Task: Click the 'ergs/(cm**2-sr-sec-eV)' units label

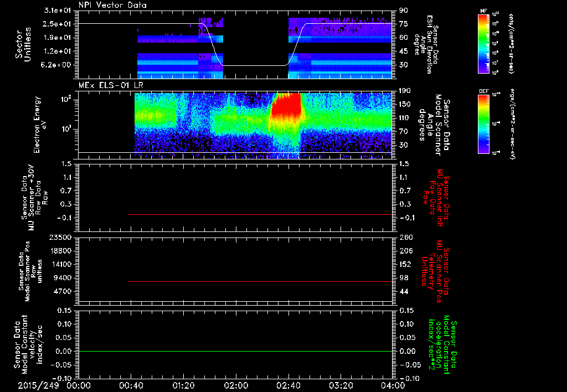Action: tap(512, 123)
